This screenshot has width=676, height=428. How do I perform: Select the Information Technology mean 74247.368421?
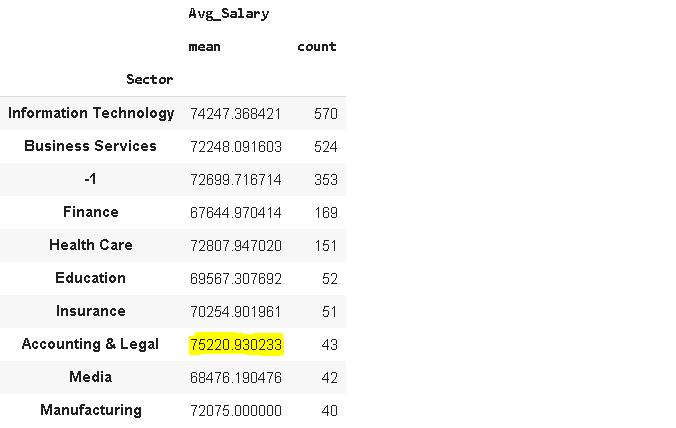click(236, 114)
